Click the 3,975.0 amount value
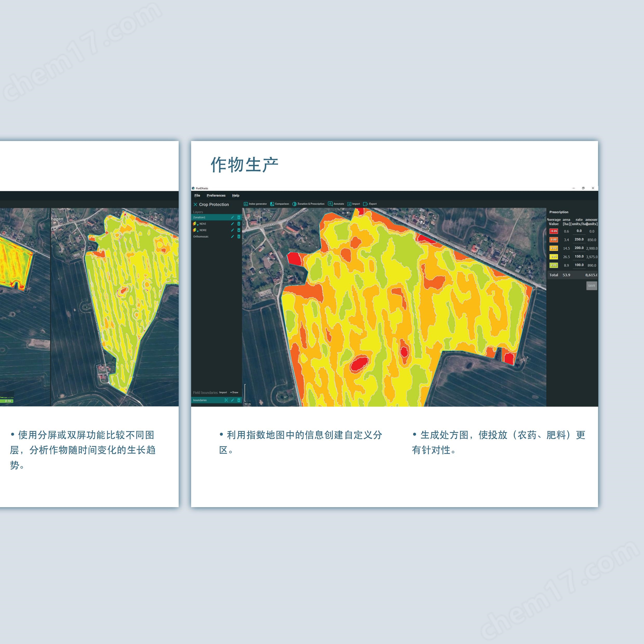The image size is (644, 644). coord(592,257)
